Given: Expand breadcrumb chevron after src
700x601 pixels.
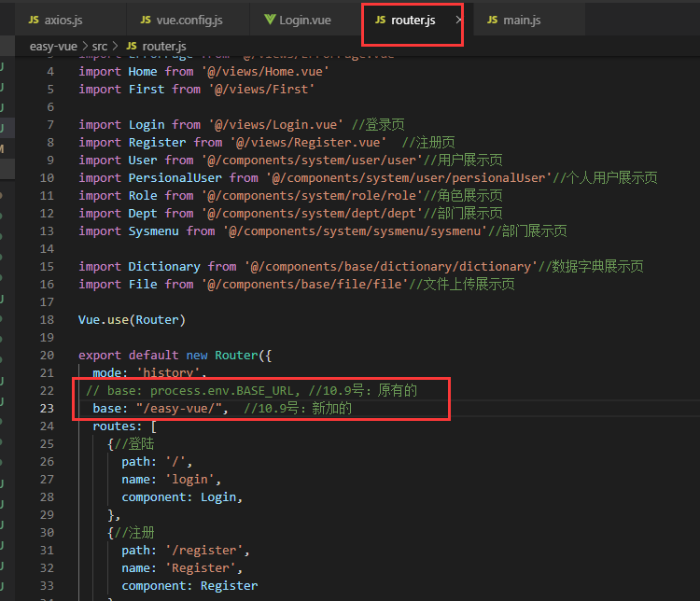Looking at the screenshot, I should point(116,46).
